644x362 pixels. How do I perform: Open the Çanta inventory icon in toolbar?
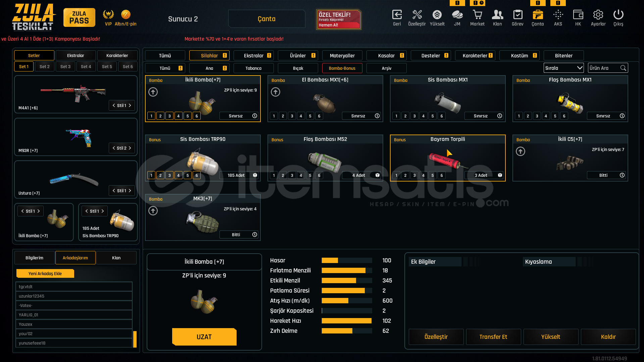pos(538,15)
